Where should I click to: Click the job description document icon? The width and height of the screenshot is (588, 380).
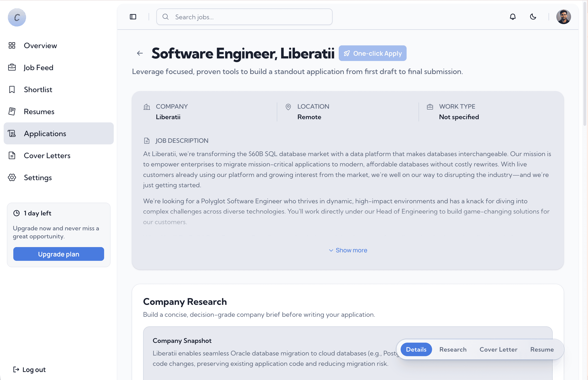point(147,141)
